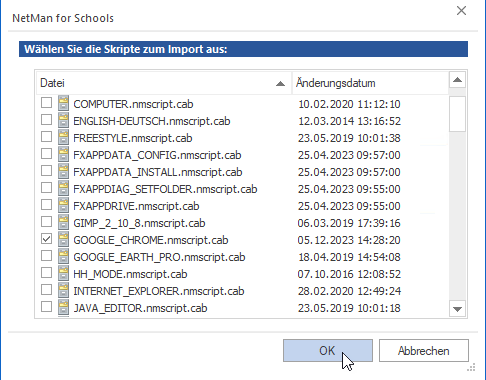Select the COMPUTER.nmscript.cab file name
Image resolution: width=486 pixels, height=380 pixels.
point(133,104)
